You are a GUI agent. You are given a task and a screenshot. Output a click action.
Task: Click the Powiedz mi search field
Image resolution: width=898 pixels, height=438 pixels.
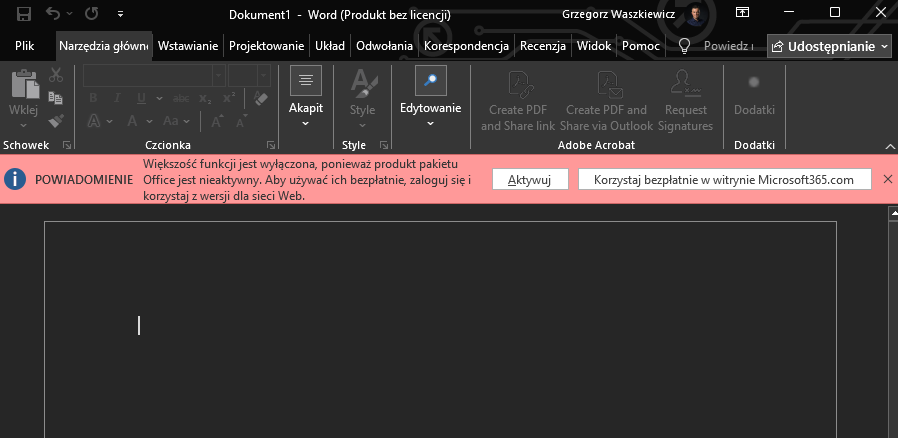click(x=728, y=46)
